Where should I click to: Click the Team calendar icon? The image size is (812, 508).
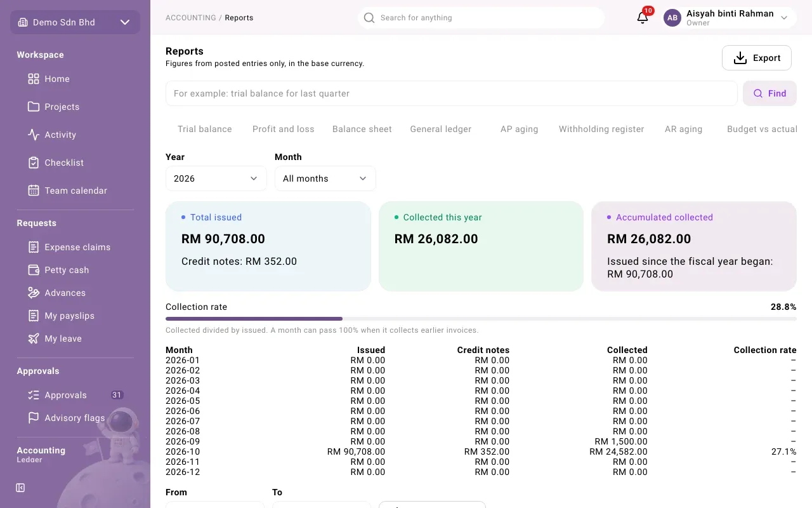click(x=34, y=190)
